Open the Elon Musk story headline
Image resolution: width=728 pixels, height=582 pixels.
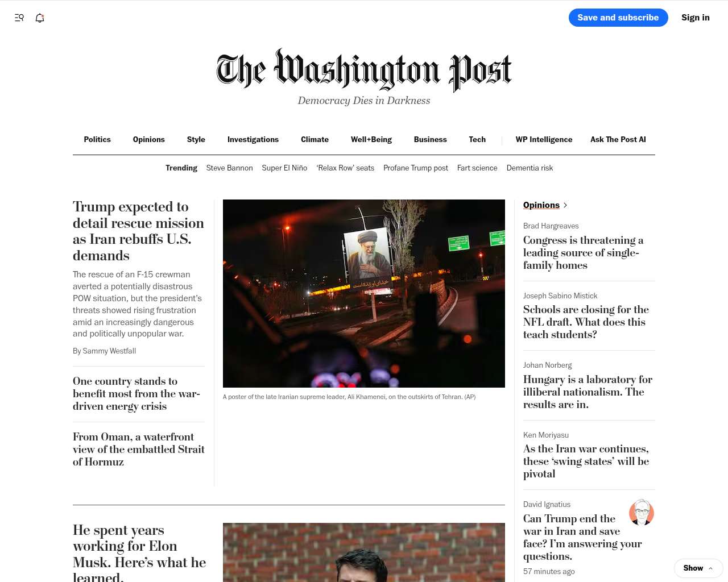tap(139, 553)
